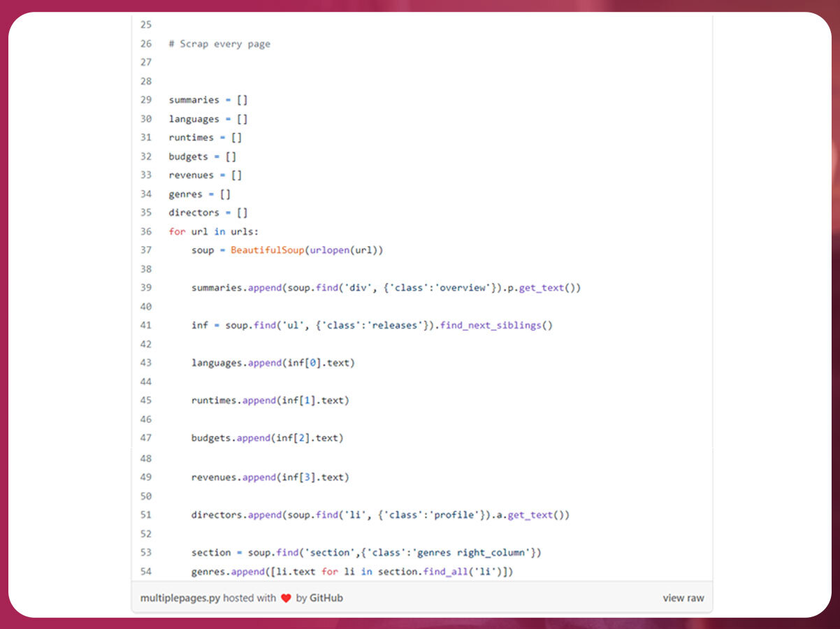Select line number 37
The image size is (840, 629).
[x=145, y=250]
